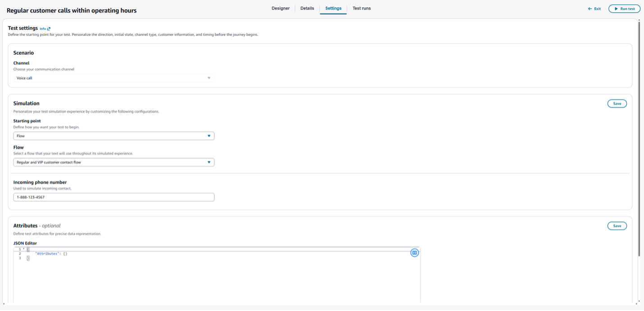Click the vertical page scrollbar

click(639, 135)
